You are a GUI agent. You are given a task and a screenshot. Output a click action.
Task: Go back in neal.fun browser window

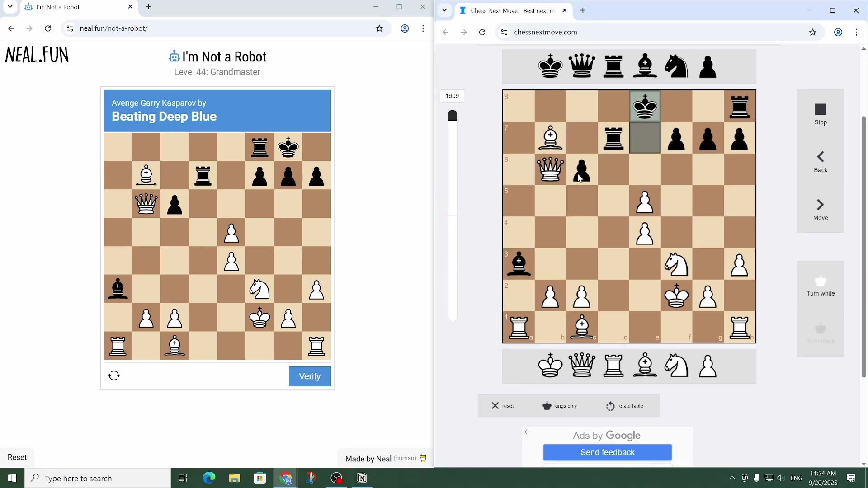click(x=11, y=28)
